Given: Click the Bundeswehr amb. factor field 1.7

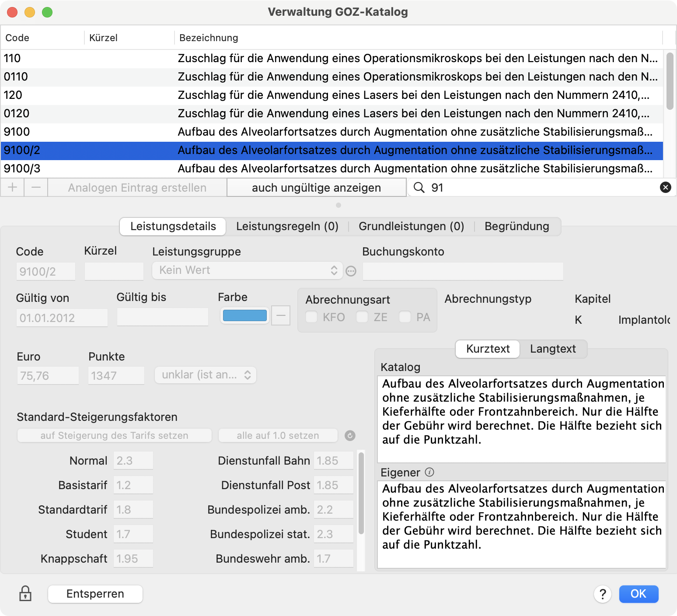Looking at the screenshot, I should [x=334, y=559].
